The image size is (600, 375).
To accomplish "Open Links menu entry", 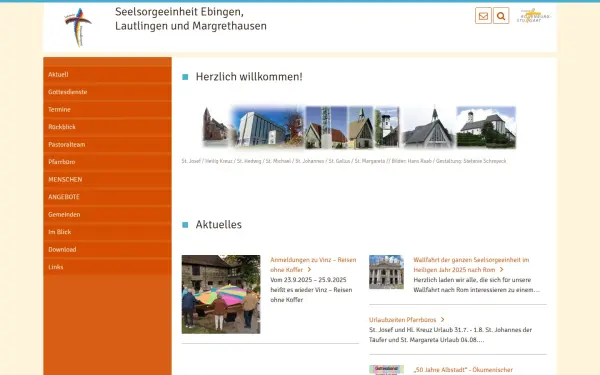I will [108, 267].
